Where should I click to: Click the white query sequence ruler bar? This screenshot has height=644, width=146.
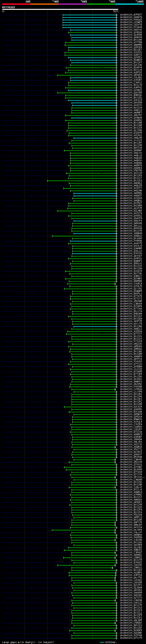[60, 9]
